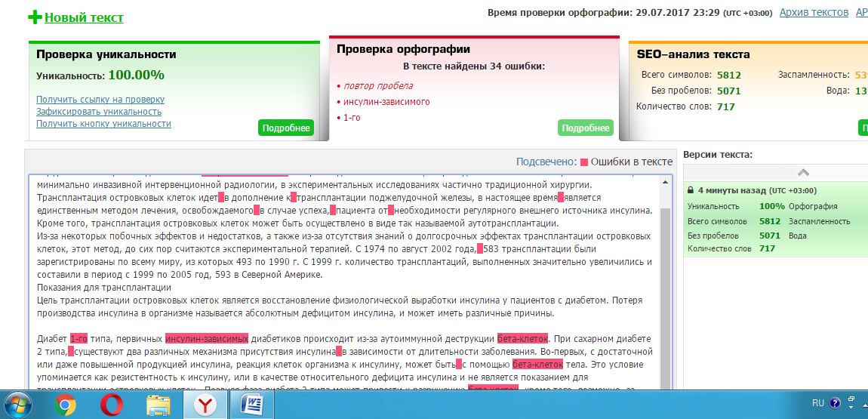868x419 pixels.
Task: Select the повтор пробела error item
Action: coord(378,86)
